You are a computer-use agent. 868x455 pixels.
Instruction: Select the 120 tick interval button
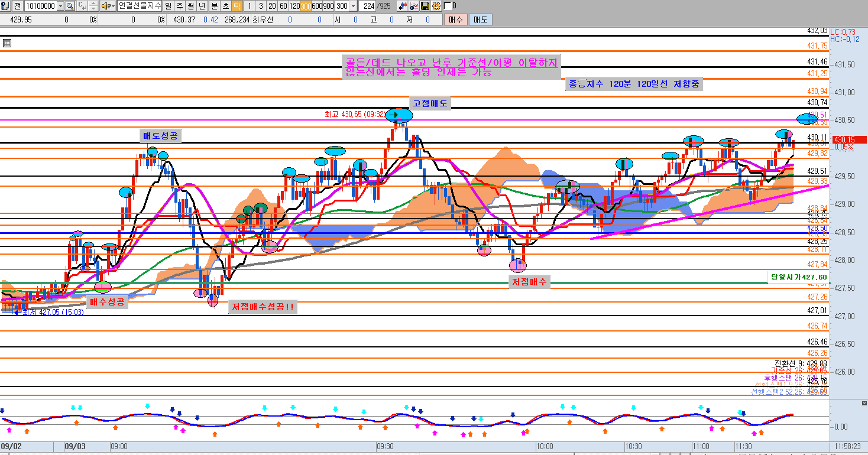point(294,6)
